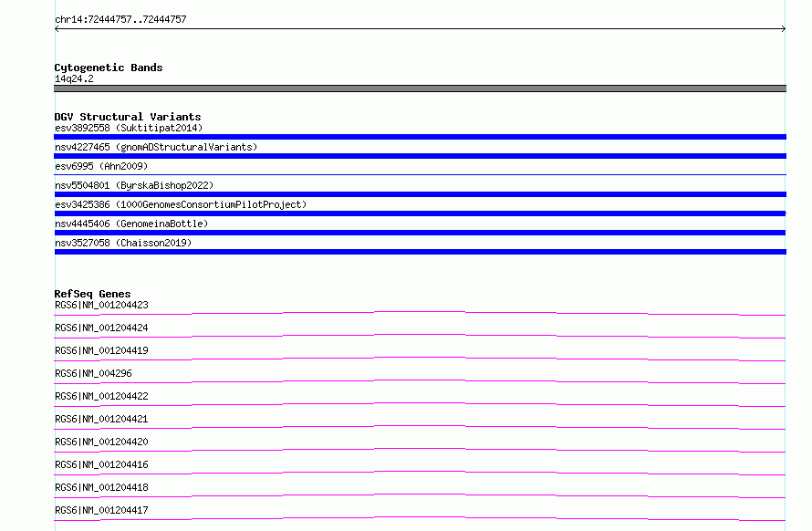Open transcript RGS6|NM_001204417 label
The image size is (812, 531).
[x=101, y=510]
